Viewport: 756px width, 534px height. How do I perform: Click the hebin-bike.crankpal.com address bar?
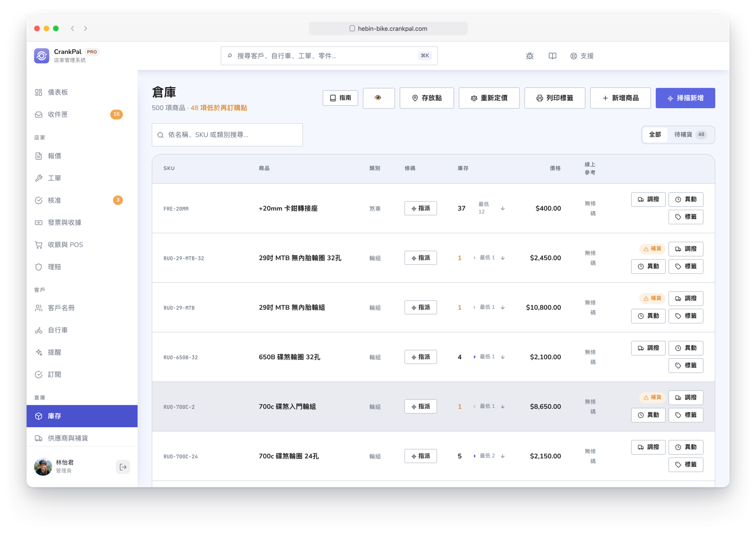point(388,28)
